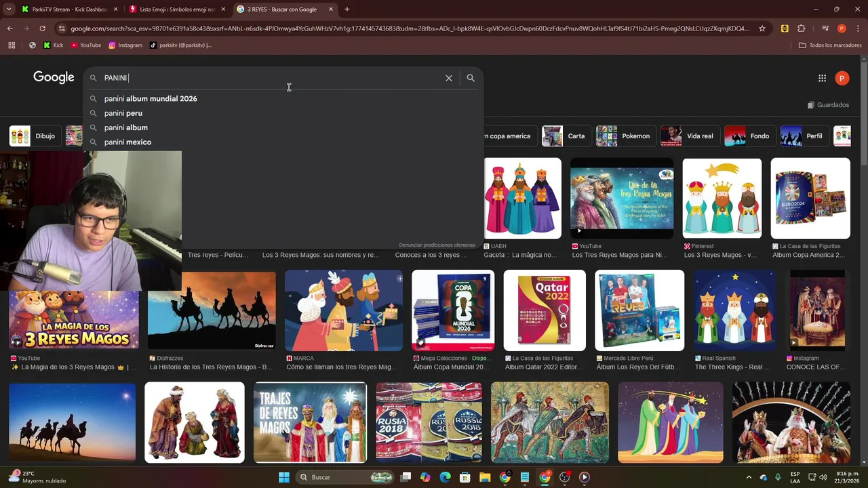Close the Lista Emoji tab

pos(223,9)
